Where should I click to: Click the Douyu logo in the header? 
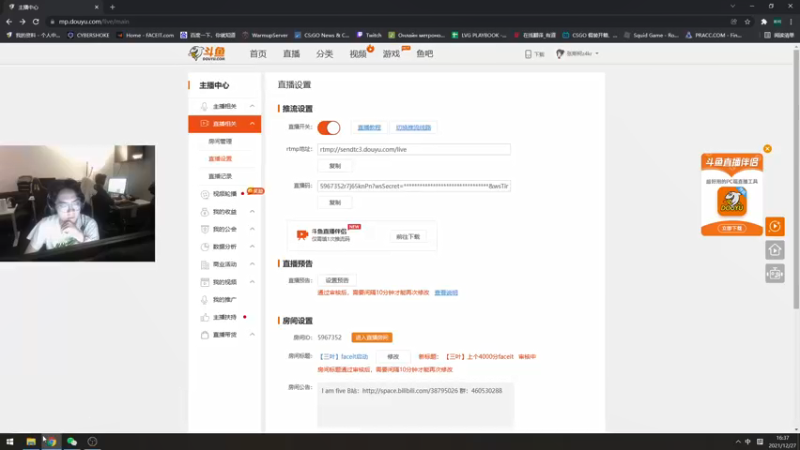tap(207, 53)
